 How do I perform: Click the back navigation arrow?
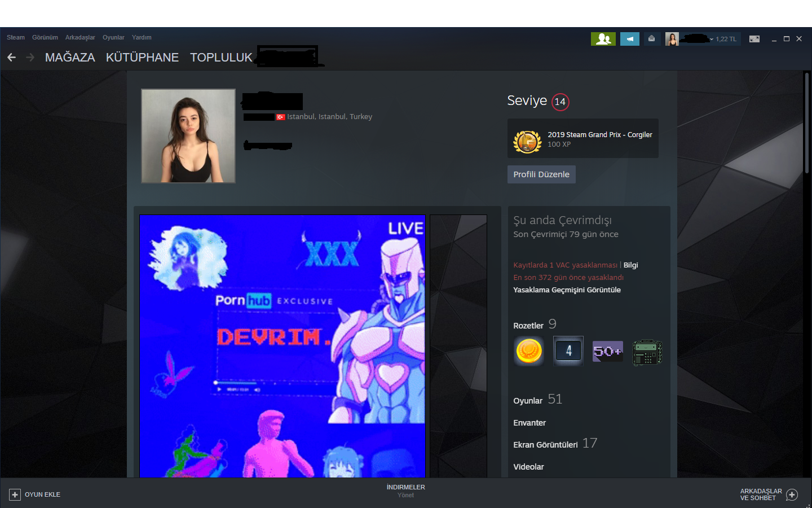[11, 57]
